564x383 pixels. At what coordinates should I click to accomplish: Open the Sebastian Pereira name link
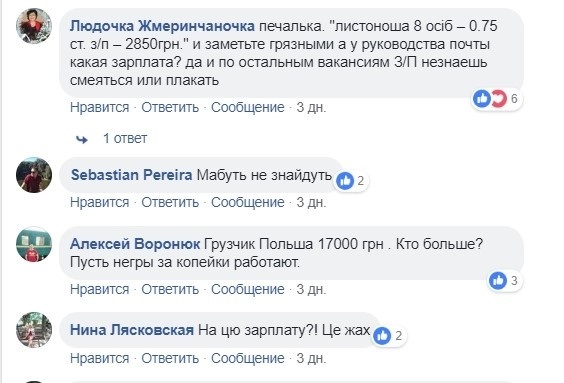[x=132, y=175]
